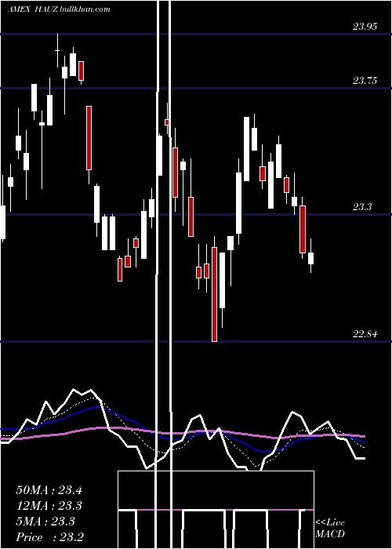Click the 23.3 price level label
392x549 pixels.
coord(362,207)
